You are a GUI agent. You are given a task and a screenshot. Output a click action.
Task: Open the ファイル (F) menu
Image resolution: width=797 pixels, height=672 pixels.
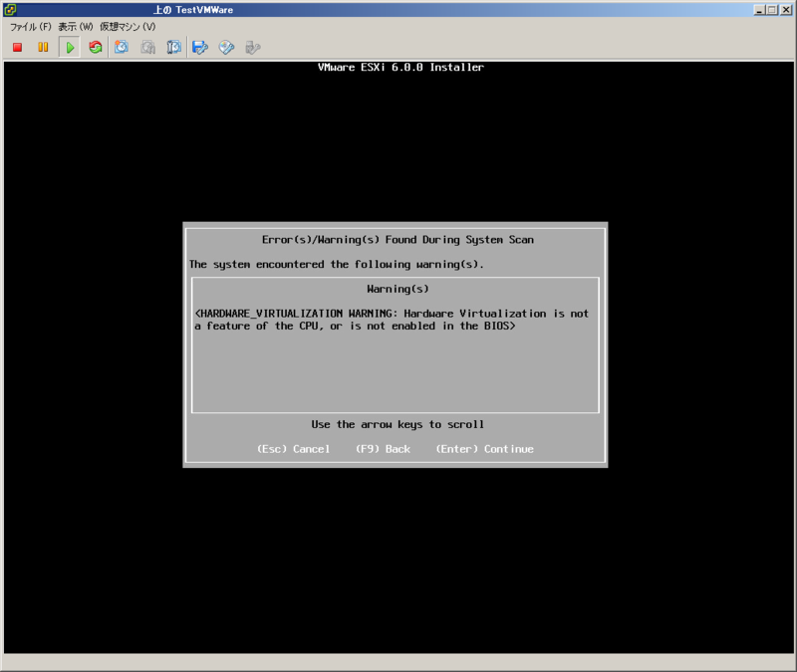coord(31,27)
